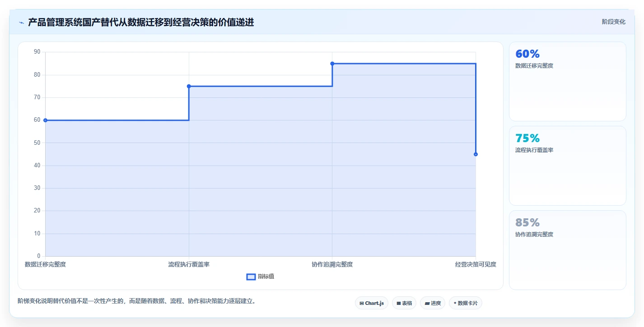Click the footnote text 阶梯变化说明替代价值
The image size is (644, 327).
(137, 301)
